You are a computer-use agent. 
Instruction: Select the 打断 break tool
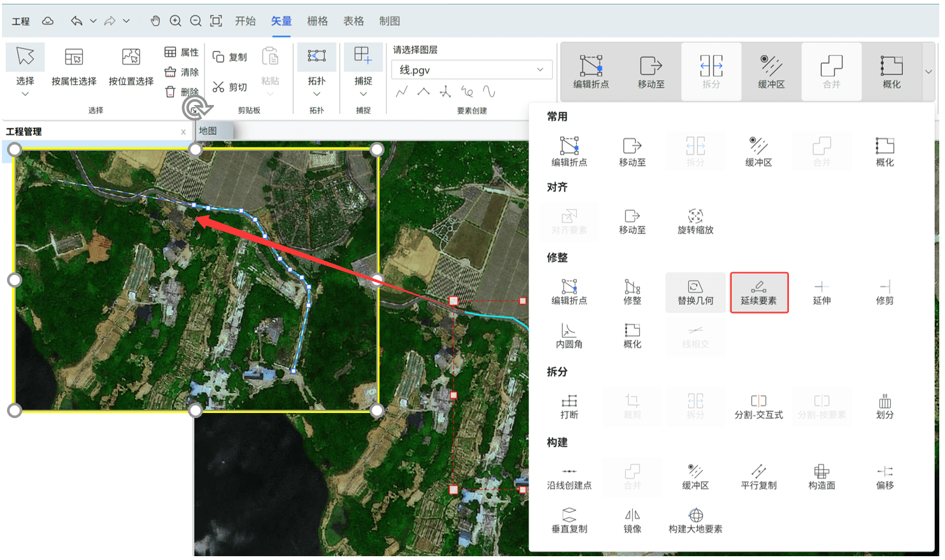click(569, 407)
